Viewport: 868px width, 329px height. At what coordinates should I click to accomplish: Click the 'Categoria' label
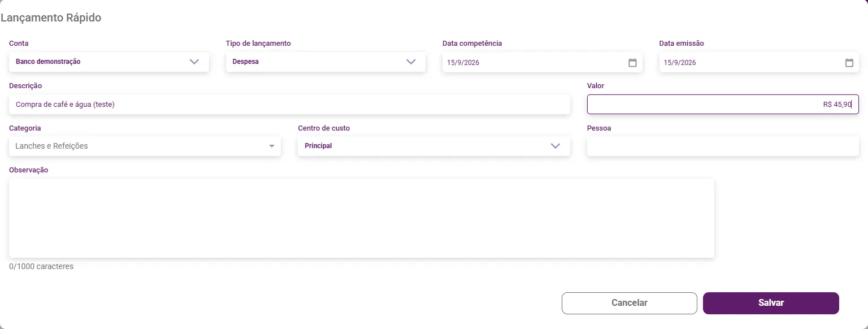pyautogui.click(x=25, y=128)
